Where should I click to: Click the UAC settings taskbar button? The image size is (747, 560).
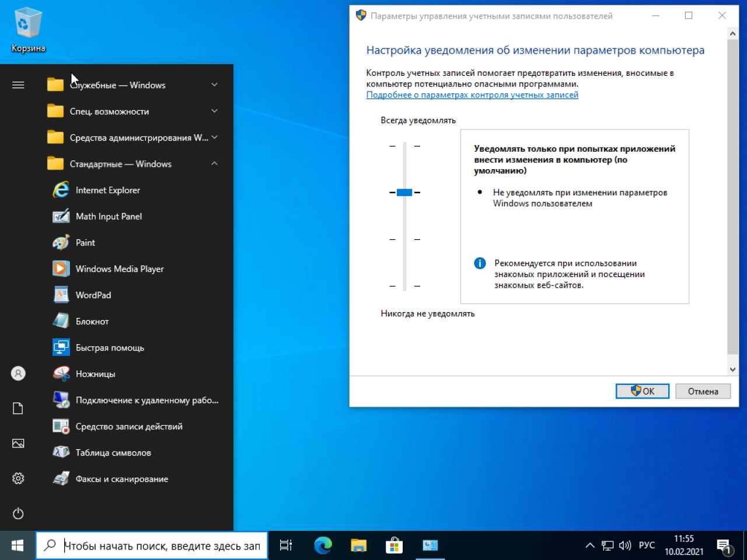tap(430, 545)
